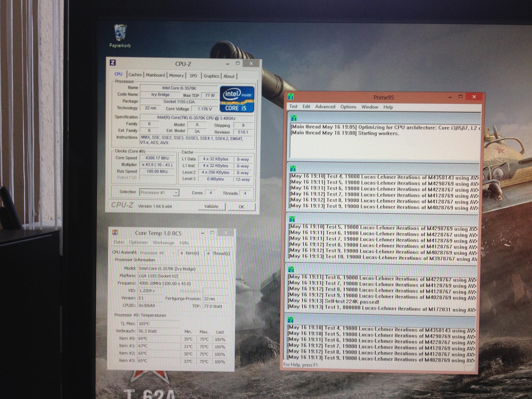Click the Validate button in CPU-Z

coord(211,206)
